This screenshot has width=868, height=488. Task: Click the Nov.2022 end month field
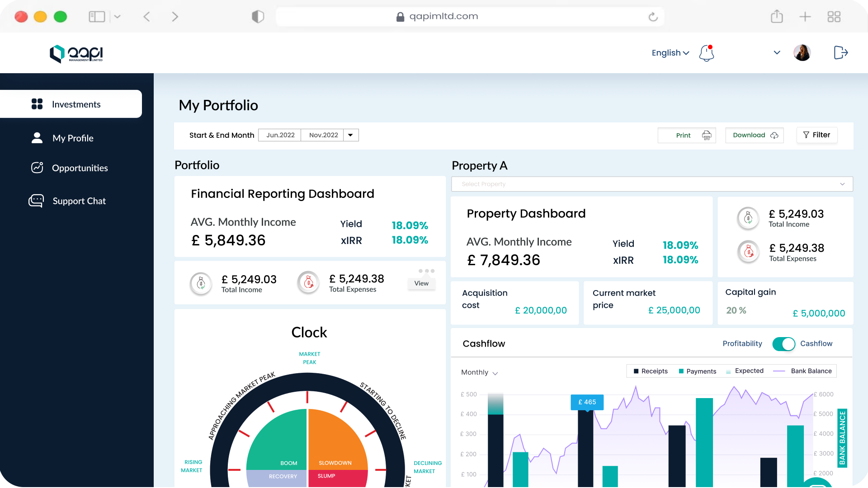323,135
